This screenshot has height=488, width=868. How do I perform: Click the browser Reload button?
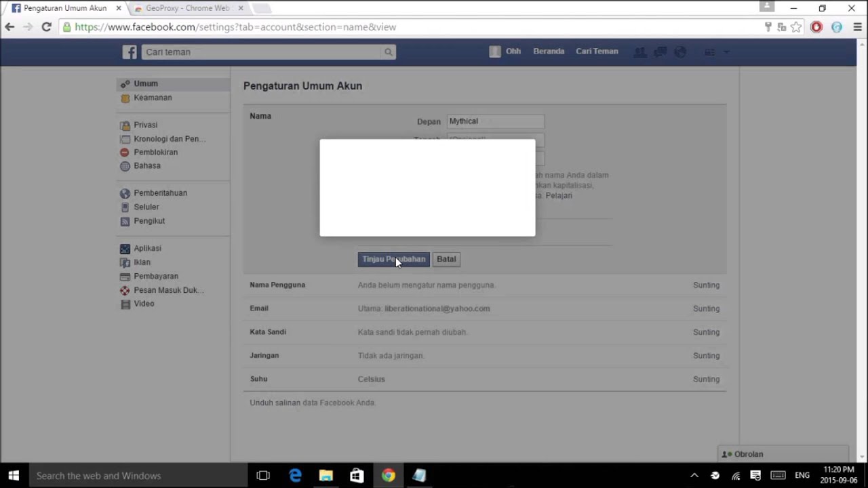pyautogui.click(x=46, y=27)
